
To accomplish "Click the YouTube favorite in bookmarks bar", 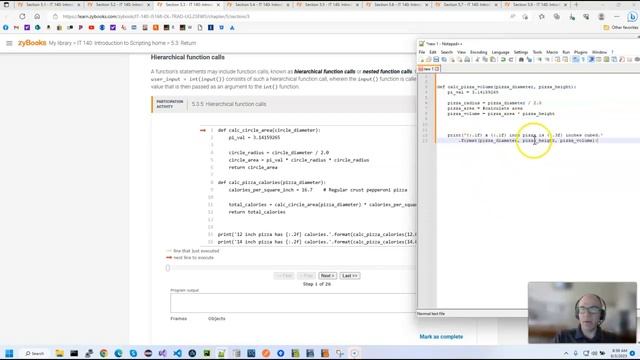I will [91, 27].
